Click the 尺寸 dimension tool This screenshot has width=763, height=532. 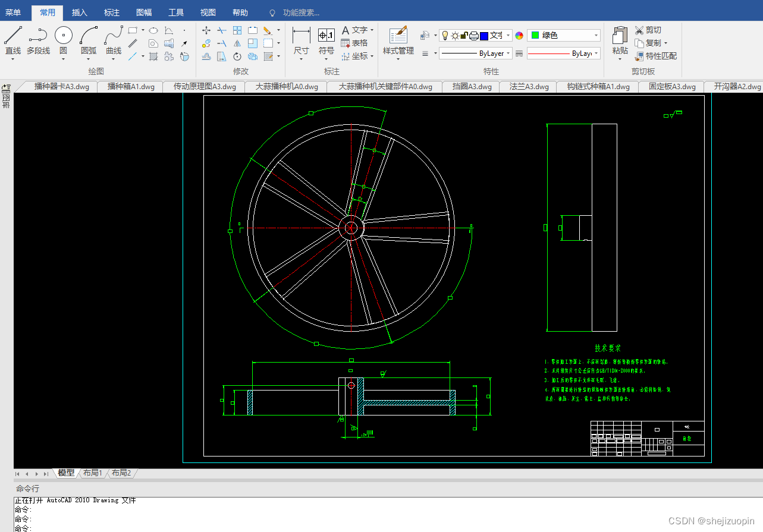point(302,40)
